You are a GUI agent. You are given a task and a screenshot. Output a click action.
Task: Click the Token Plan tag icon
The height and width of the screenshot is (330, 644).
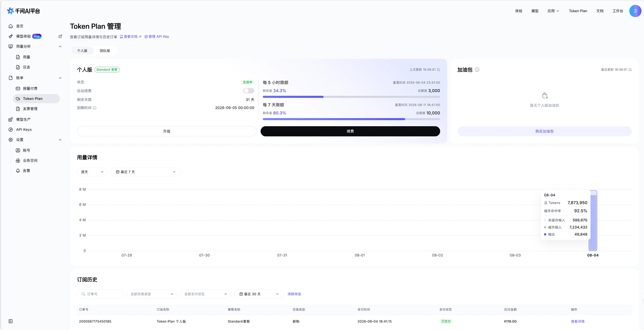[18, 99]
